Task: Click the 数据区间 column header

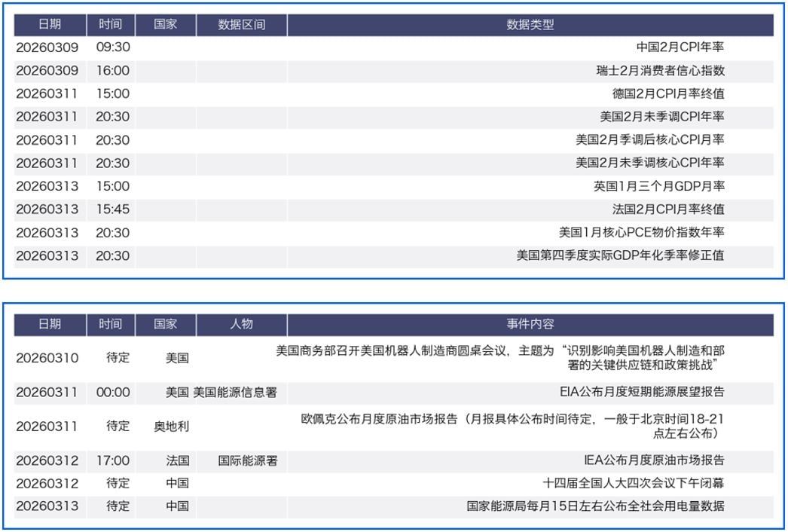Action: pos(241,24)
